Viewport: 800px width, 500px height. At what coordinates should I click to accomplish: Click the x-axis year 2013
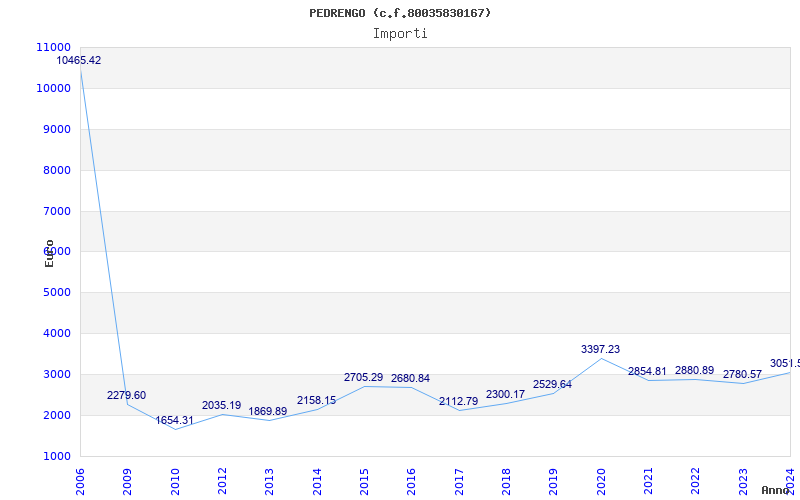tap(269, 482)
